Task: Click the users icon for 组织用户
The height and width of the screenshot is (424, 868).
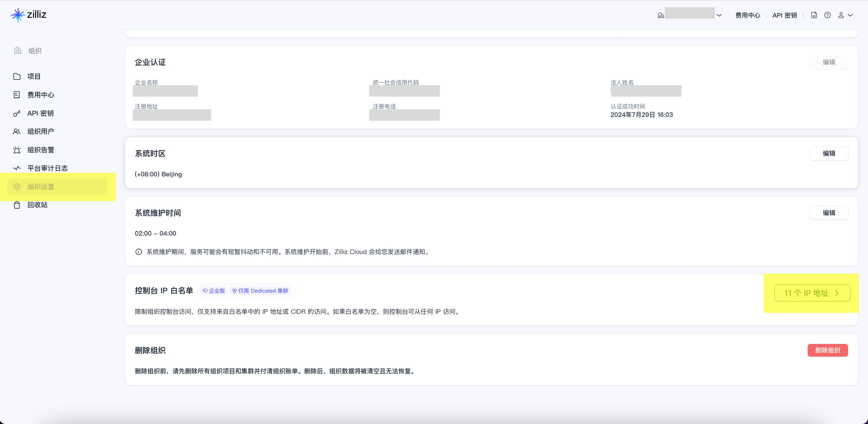Action: click(17, 132)
